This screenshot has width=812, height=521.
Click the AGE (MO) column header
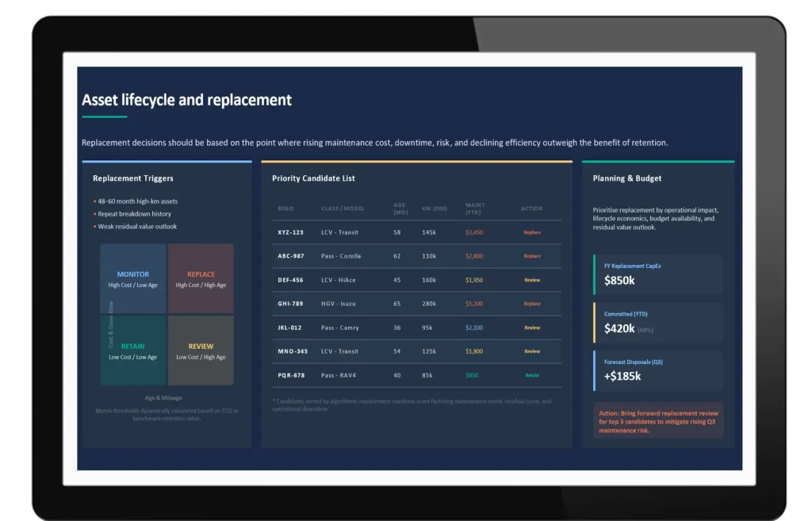[x=400, y=209]
